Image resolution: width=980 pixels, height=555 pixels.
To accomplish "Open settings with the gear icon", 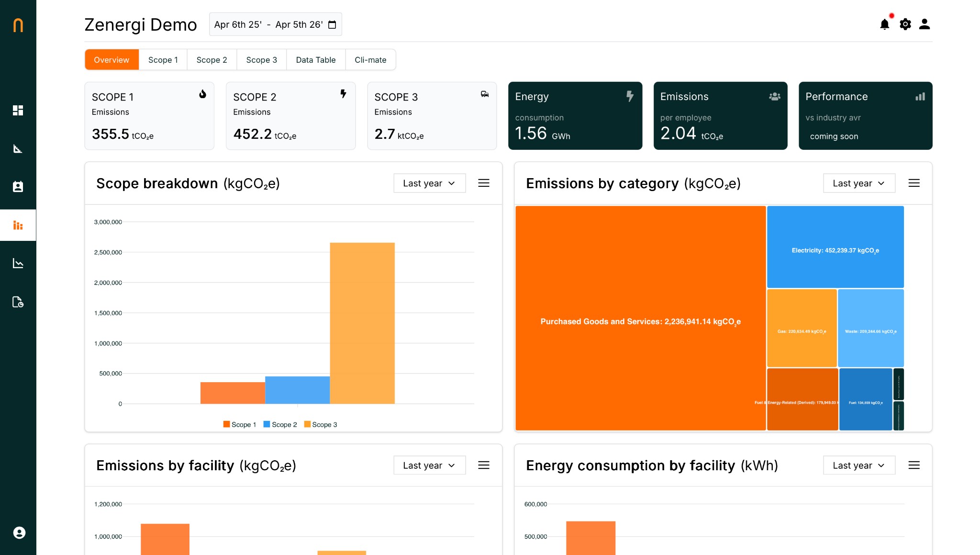I will coord(905,24).
